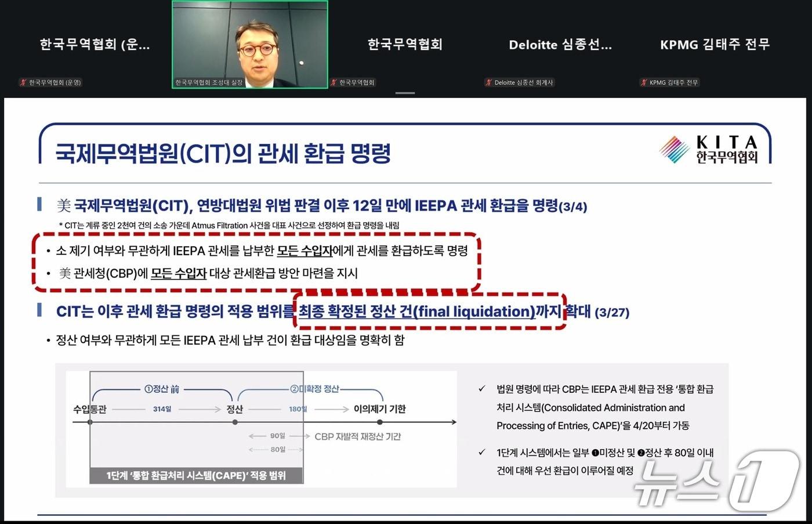Click muted mic icon beside 한국무역협회 (운영) label
Image resolution: width=812 pixels, height=524 pixels.
[x=23, y=82]
